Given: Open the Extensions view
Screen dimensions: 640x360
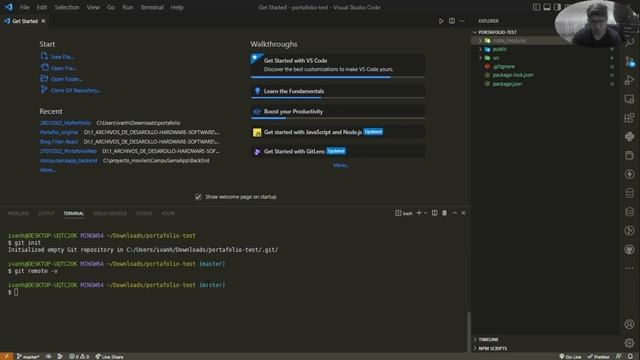Looking at the screenshot, I should pos(629,118).
